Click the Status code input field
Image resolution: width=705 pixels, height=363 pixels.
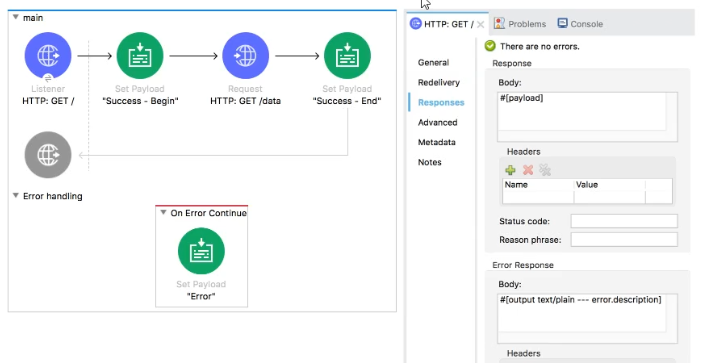624,221
